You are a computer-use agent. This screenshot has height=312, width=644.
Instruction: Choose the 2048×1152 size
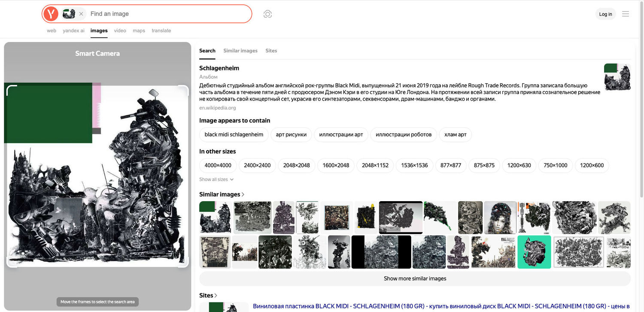pyautogui.click(x=375, y=165)
